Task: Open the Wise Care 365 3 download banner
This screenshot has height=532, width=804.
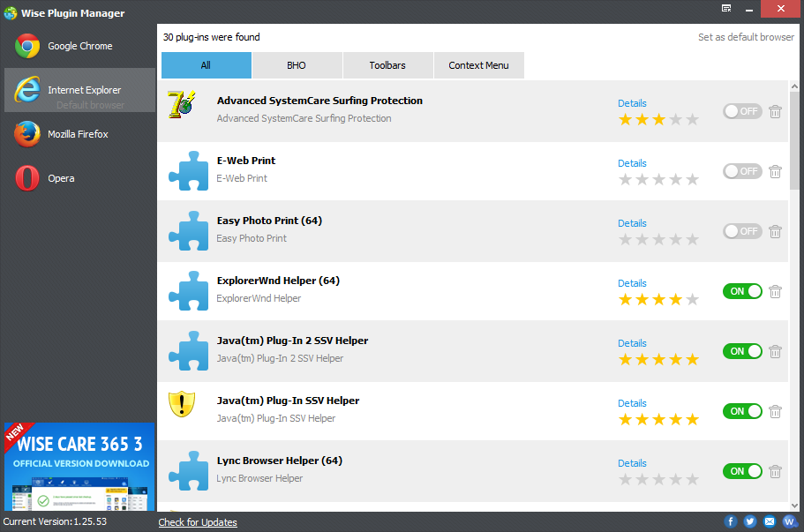Action: pyautogui.click(x=79, y=467)
